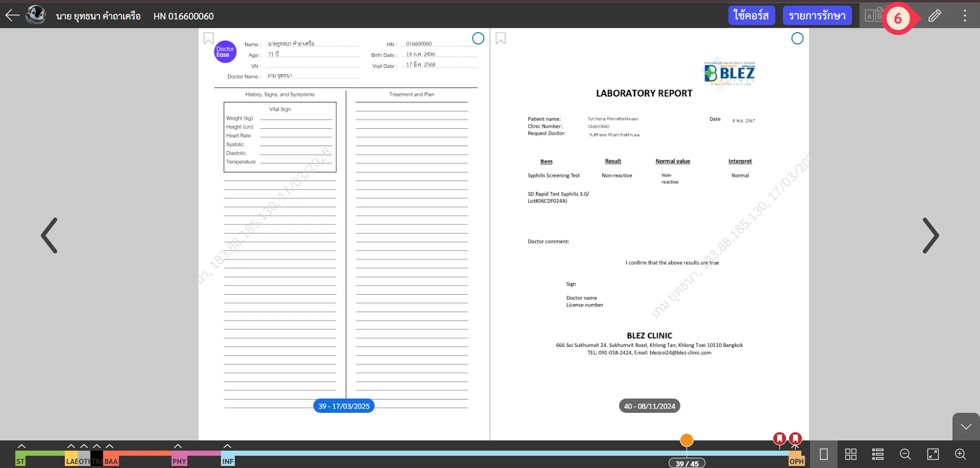Click the ใช้คอร์ส button
Screen dimensions: 980x468
(751, 15)
